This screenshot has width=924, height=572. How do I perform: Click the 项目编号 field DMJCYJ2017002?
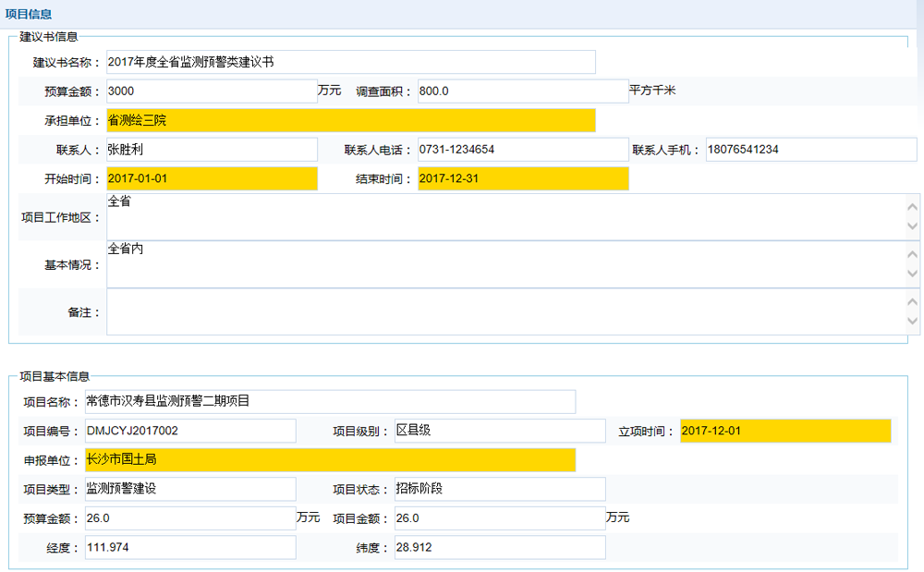pos(190,431)
